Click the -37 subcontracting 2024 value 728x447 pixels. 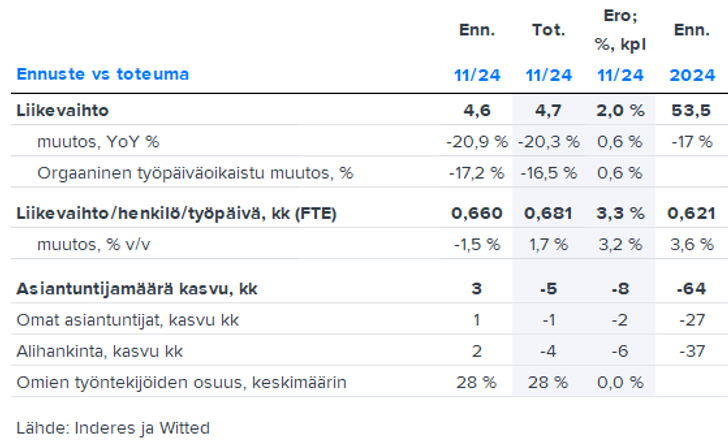(x=692, y=351)
